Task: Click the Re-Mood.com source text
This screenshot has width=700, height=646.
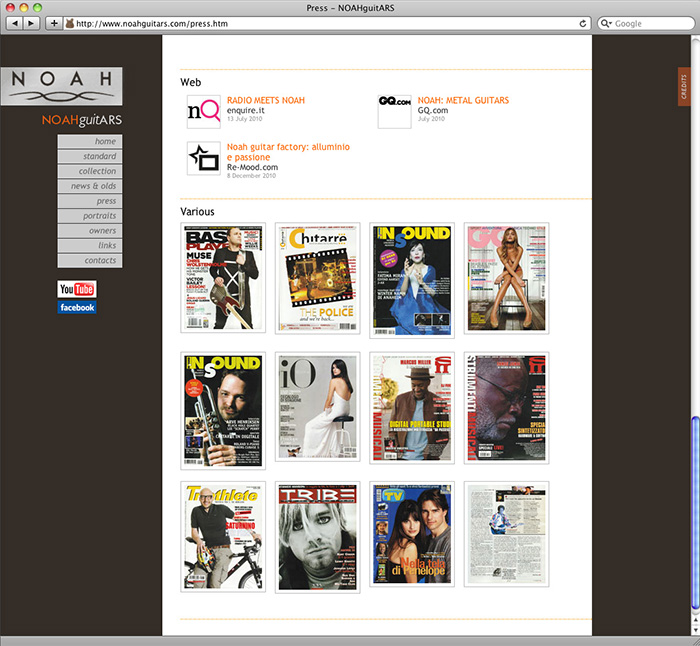Action: point(252,167)
